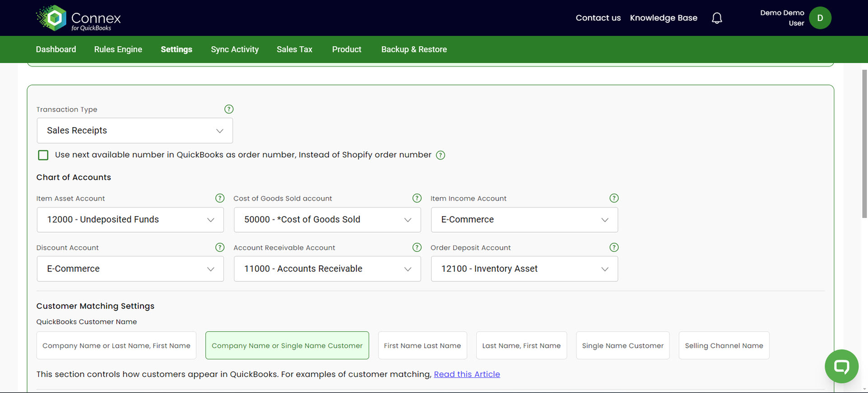Click the QuickBooks Customer Name label
This screenshot has width=868, height=393.
[x=87, y=322]
